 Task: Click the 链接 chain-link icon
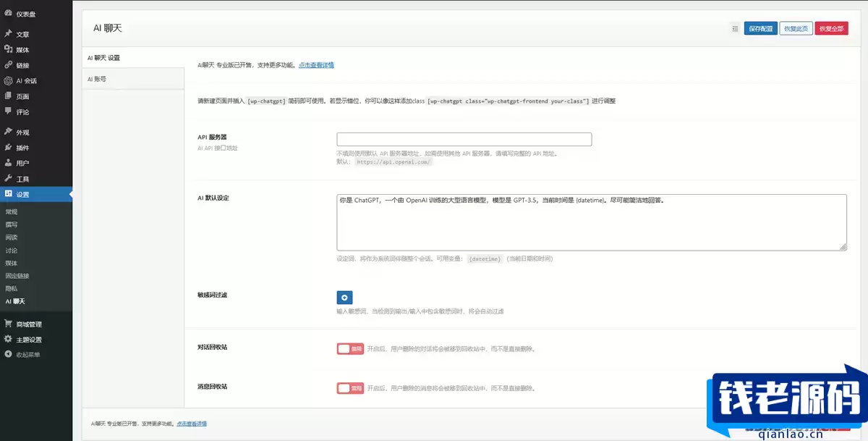[x=8, y=65]
